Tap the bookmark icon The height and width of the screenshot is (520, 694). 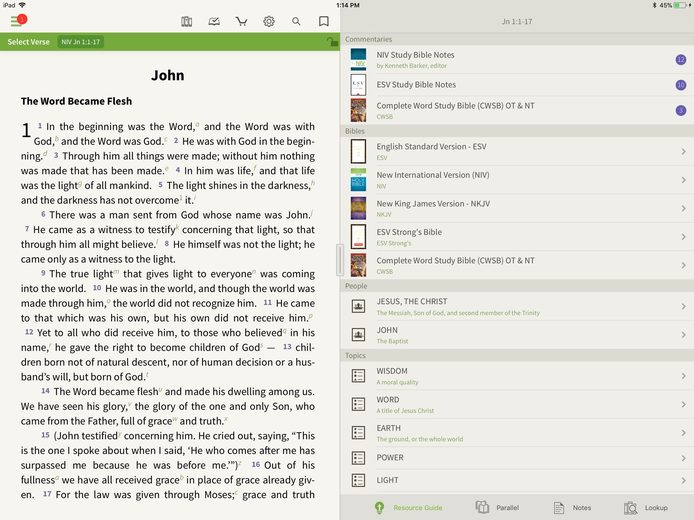pyautogui.click(x=324, y=21)
